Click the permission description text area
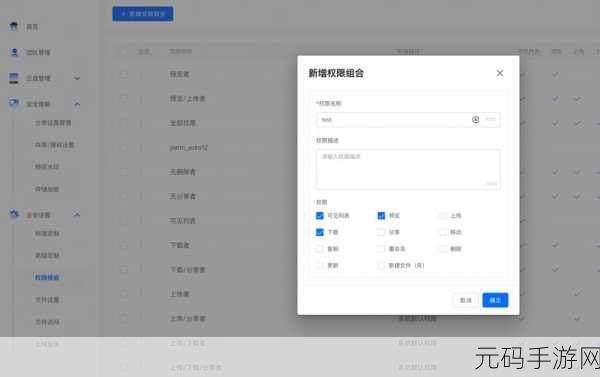The image size is (600, 377). coord(408,170)
